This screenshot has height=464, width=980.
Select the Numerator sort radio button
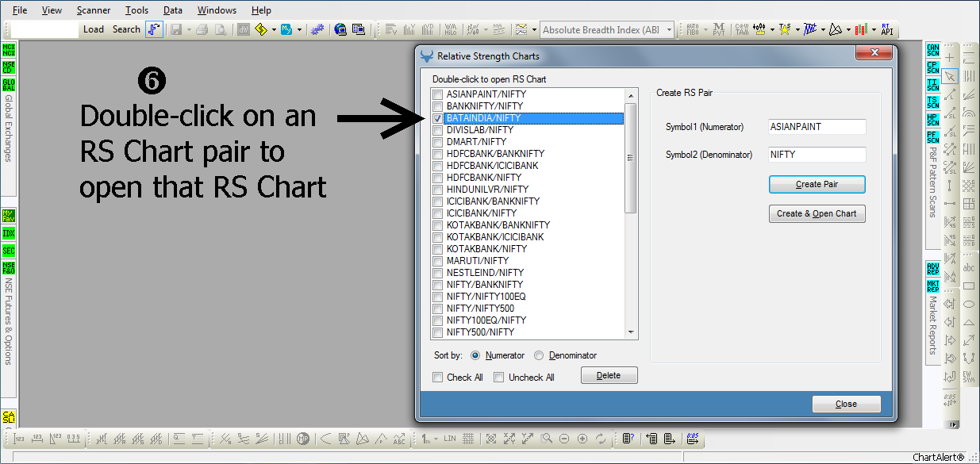[x=476, y=355]
